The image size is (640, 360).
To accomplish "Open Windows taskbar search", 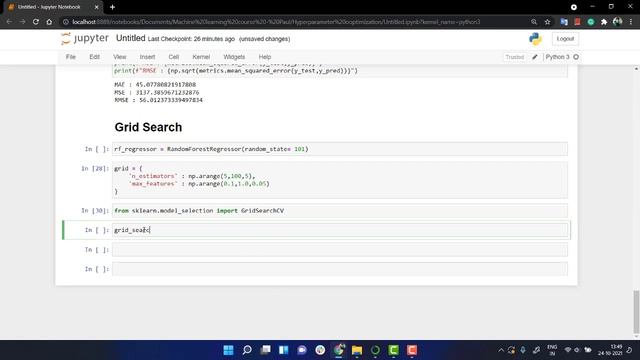I will click(247, 350).
